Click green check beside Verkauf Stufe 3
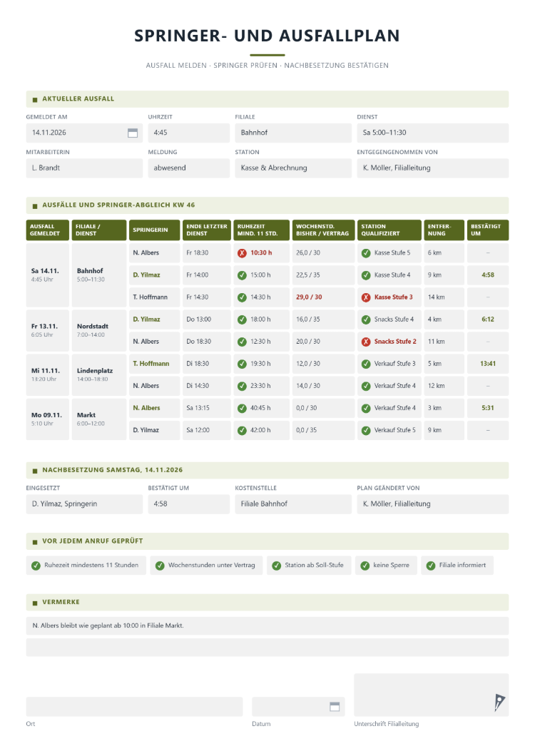The image size is (535, 756). tap(366, 364)
